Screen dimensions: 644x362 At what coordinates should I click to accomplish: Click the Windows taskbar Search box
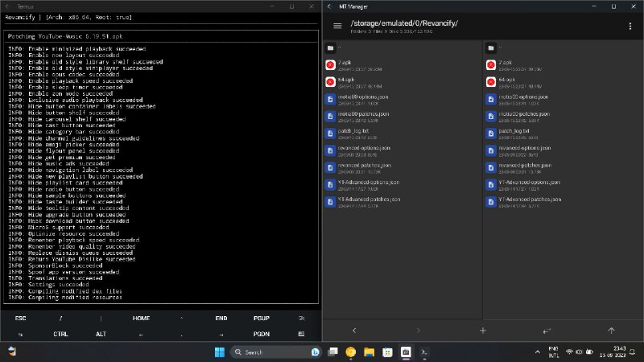275,352
